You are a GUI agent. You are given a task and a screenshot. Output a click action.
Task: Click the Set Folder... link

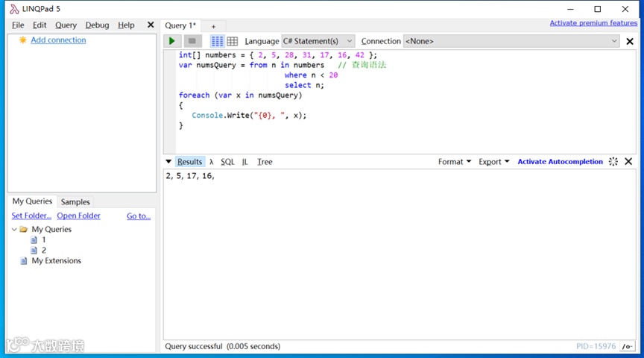pyautogui.click(x=31, y=216)
